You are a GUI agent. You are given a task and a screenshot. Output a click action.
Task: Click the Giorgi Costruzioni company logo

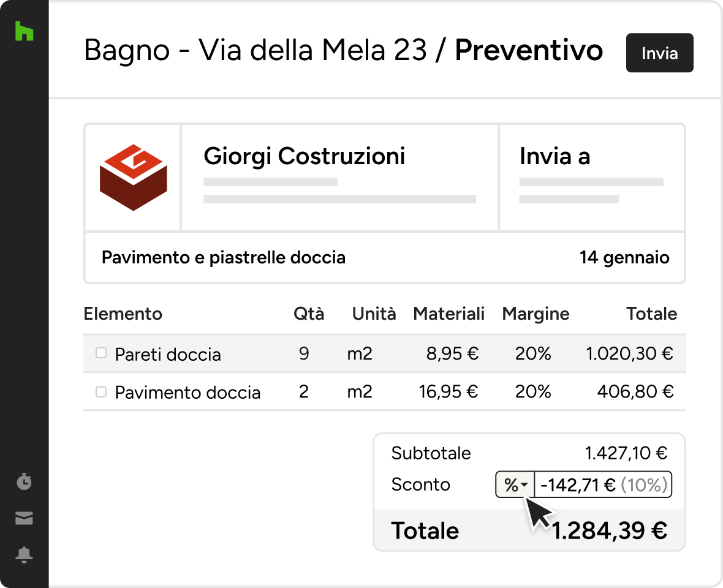(133, 178)
